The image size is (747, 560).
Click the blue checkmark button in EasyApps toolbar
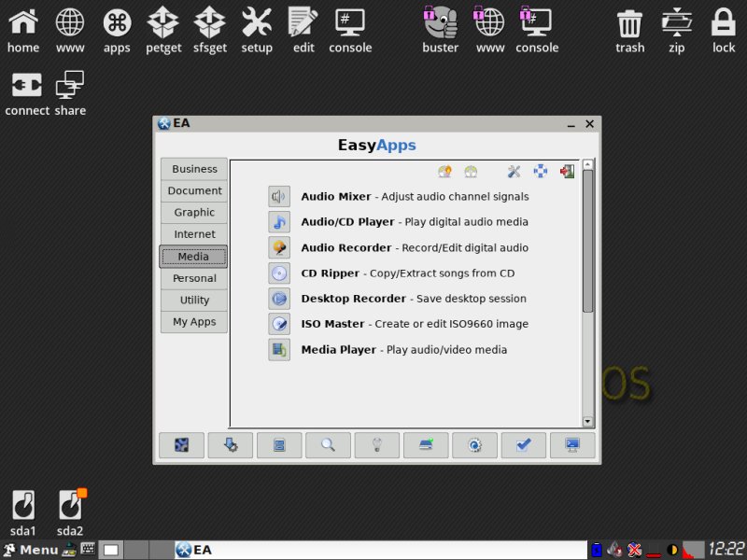[524, 445]
